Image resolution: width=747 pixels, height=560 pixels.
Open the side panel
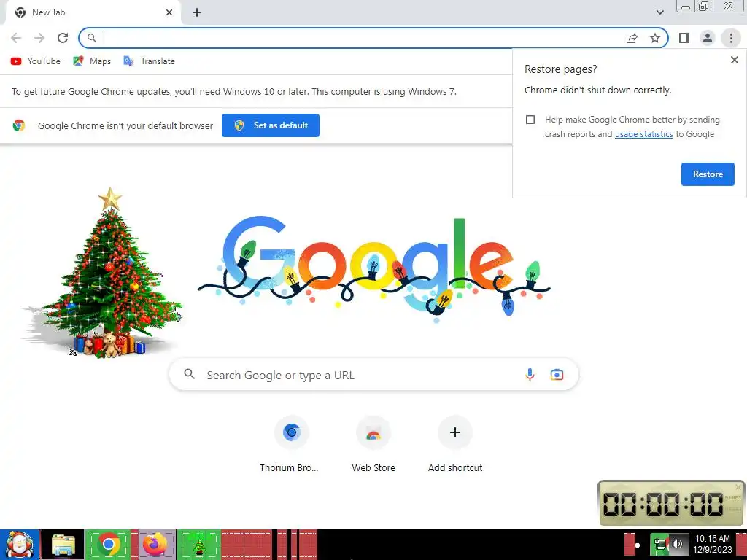click(684, 38)
